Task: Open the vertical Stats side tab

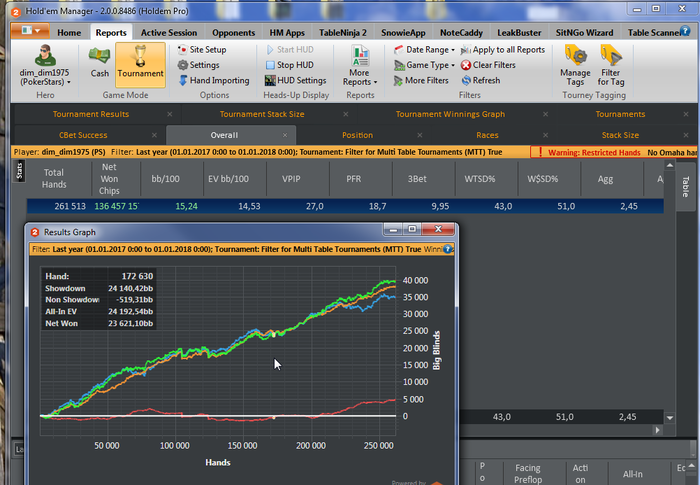Action: click(19, 171)
